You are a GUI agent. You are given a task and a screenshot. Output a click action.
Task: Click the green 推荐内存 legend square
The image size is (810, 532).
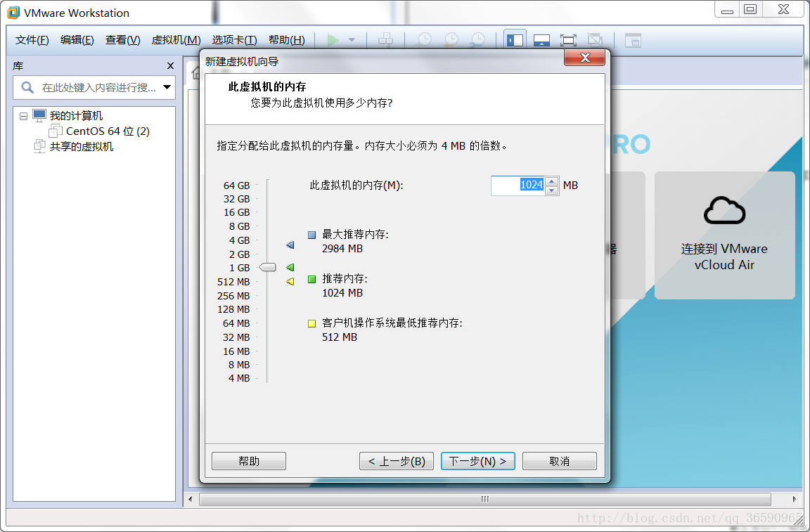pos(311,280)
